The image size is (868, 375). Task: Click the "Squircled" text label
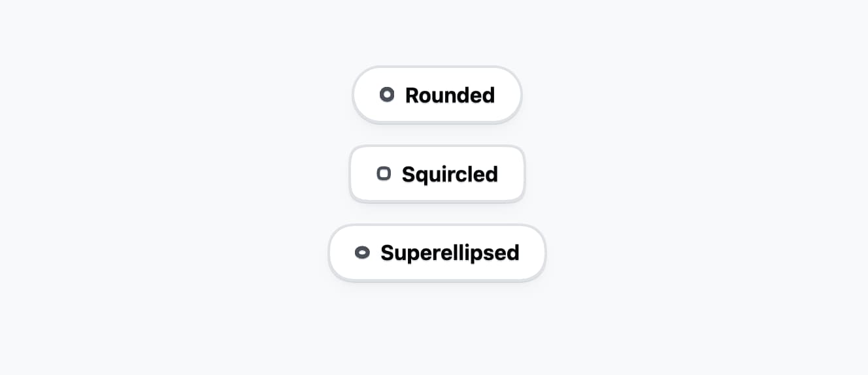click(x=450, y=174)
